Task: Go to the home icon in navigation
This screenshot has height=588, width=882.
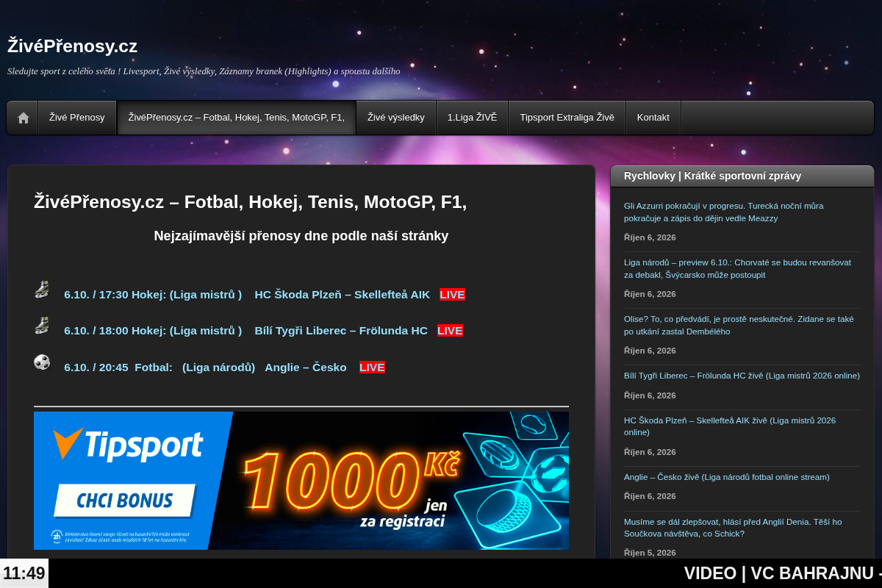Action: pyautogui.click(x=23, y=118)
